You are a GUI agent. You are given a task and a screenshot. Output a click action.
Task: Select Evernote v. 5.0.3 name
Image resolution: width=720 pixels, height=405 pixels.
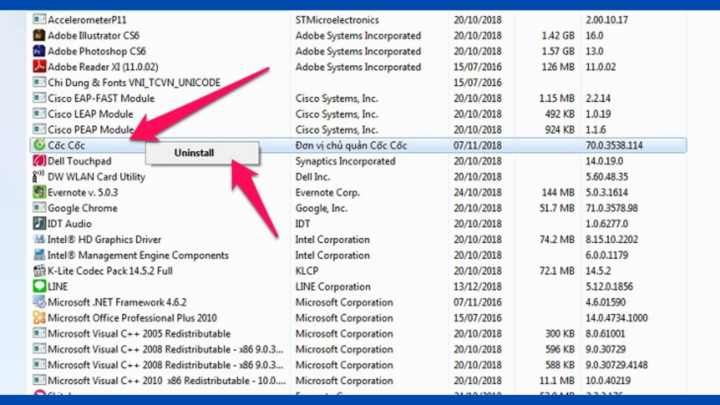point(83,192)
